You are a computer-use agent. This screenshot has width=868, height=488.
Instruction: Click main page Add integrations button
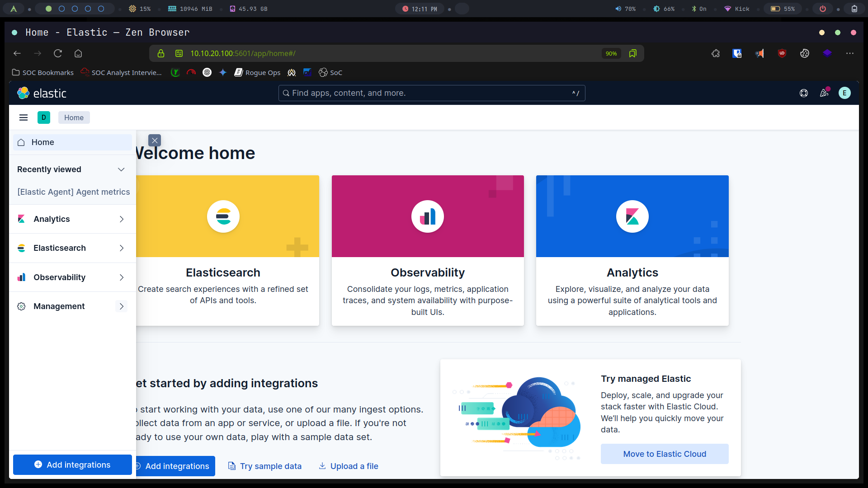click(175, 466)
